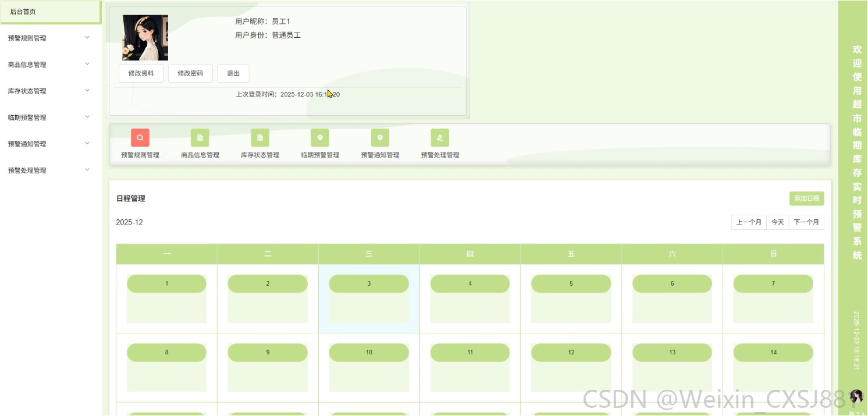Open the 预警通知管理 shortcut icon
868x416 pixels.
pos(380,138)
